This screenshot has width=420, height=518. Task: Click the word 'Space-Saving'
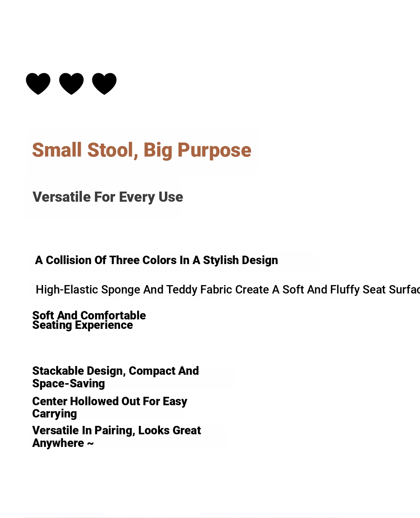coord(69,384)
